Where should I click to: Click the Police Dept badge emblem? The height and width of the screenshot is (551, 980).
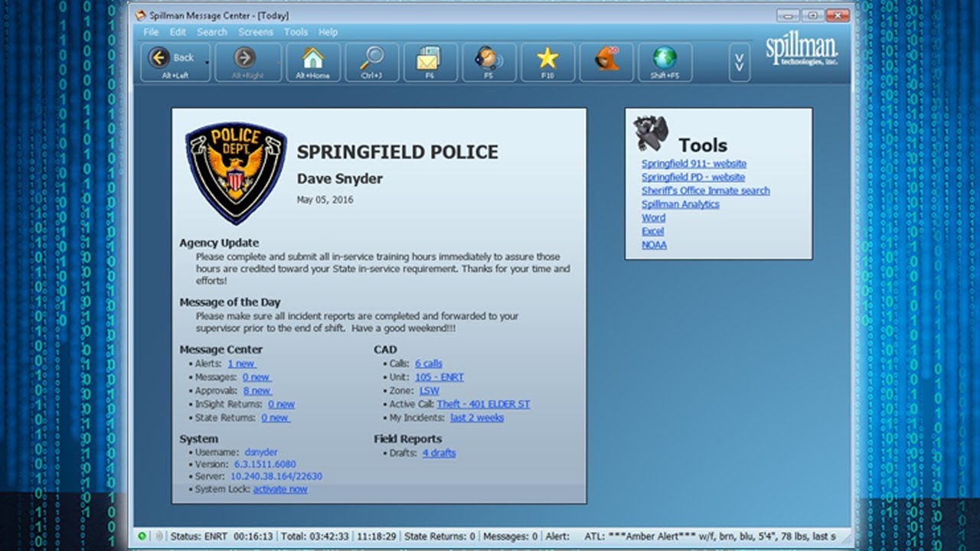click(236, 174)
